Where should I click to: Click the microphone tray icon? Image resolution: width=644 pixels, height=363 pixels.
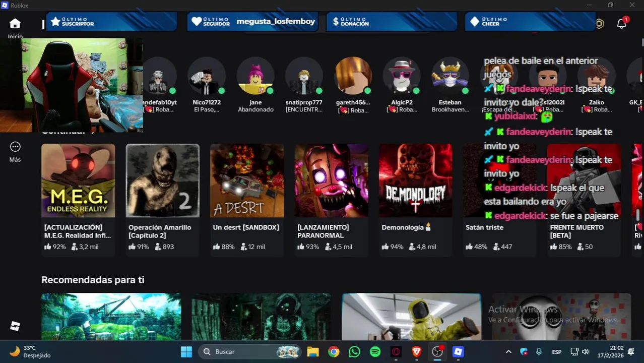pos(539,351)
